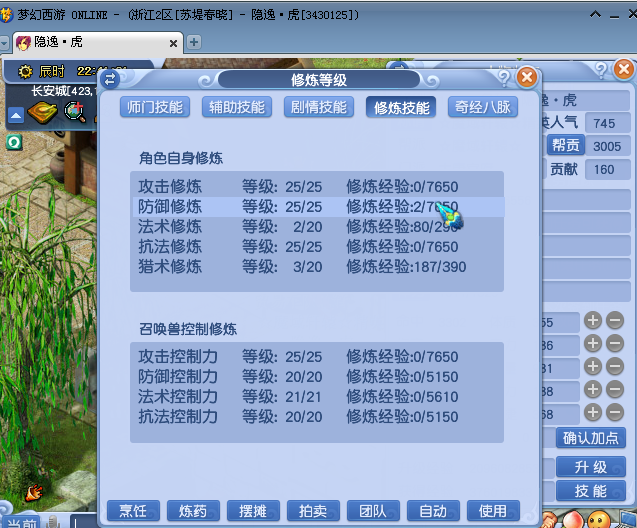Click the window collapse caret in title bar
Viewport: 637px width, 528px height.
(x=595, y=15)
